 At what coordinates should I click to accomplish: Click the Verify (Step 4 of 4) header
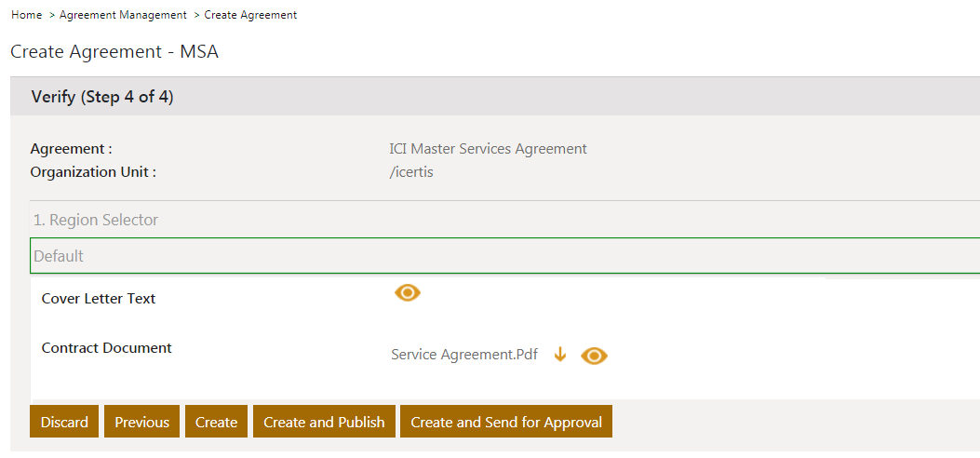102,97
